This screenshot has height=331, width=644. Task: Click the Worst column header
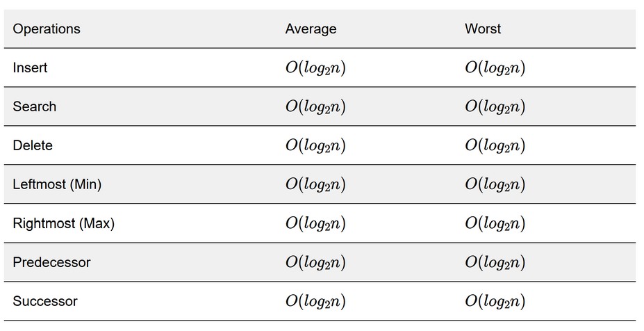[483, 29]
